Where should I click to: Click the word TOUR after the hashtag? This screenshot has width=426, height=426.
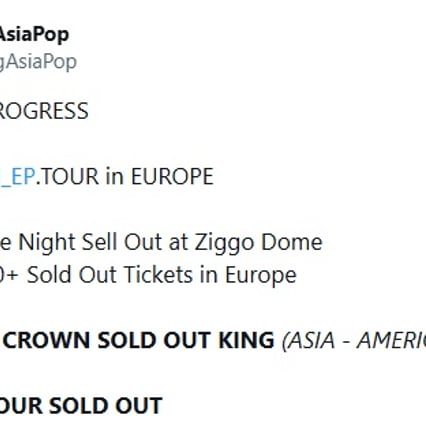click(70, 176)
